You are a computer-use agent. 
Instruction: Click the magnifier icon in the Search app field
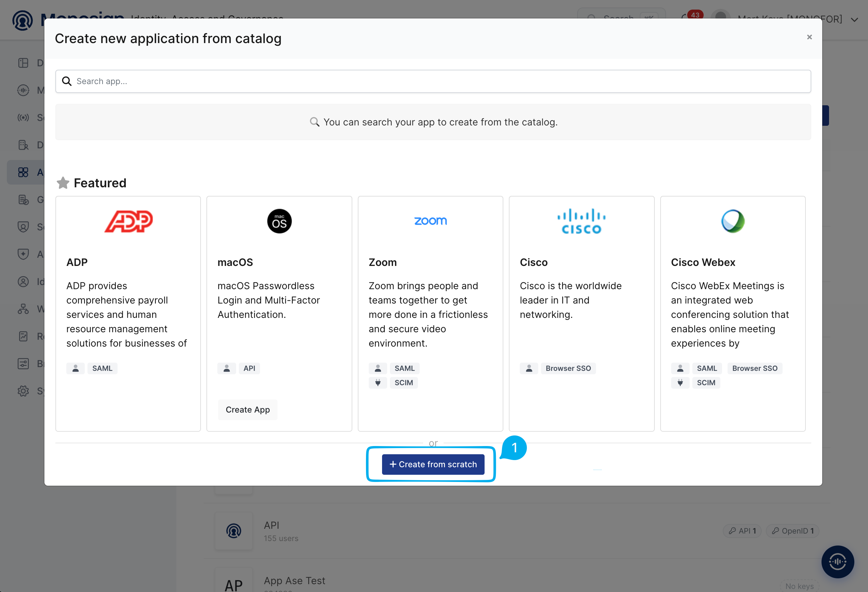point(67,81)
